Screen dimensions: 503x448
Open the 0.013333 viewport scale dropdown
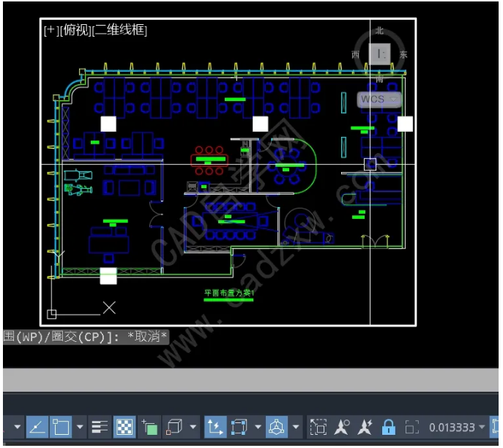pos(457,429)
